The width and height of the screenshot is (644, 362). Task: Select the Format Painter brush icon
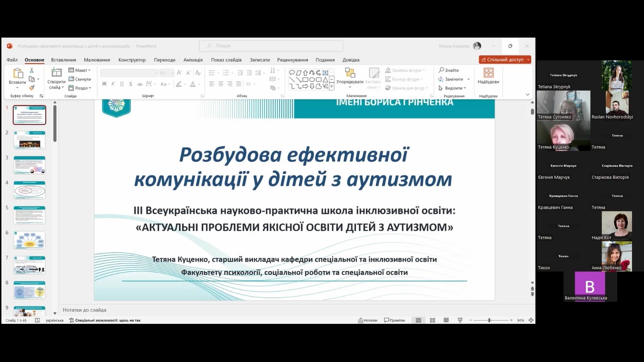32,88
